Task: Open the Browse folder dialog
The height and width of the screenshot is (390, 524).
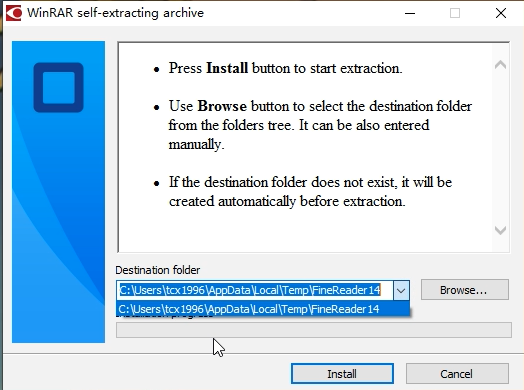Action: point(465,290)
